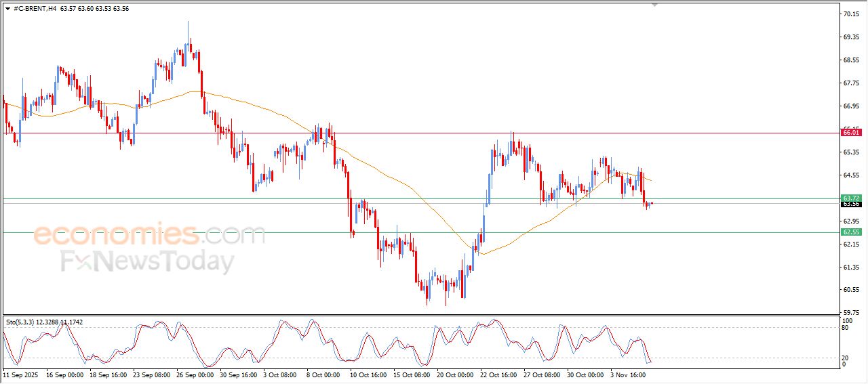Click the black 63.56 current price tag
This screenshot has height=384, width=868.
coord(850,204)
